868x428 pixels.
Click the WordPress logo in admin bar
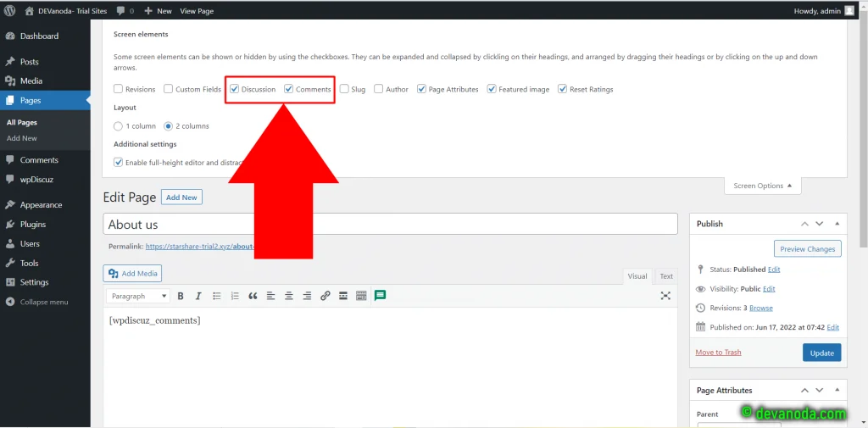click(9, 10)
